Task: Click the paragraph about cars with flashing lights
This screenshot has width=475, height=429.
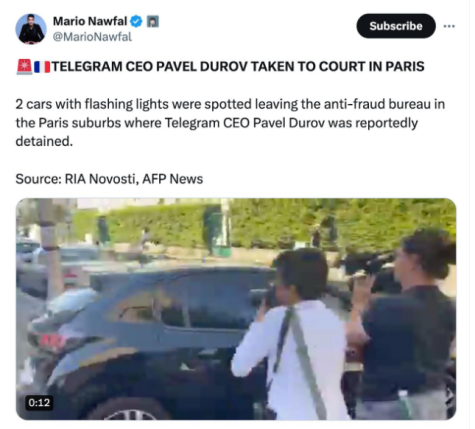Action: pyautogui.click(x=230, y=123)
